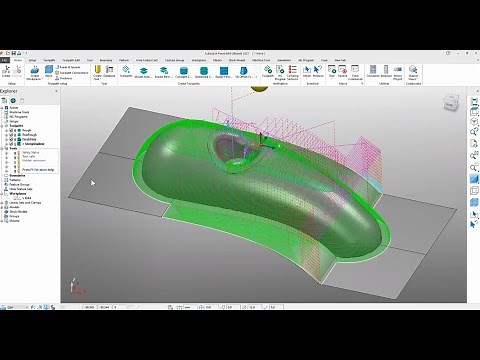Open Toolpath Connections
Image resolution: width=480 pixels, height=360 pixels.
[x=72, y=73]
